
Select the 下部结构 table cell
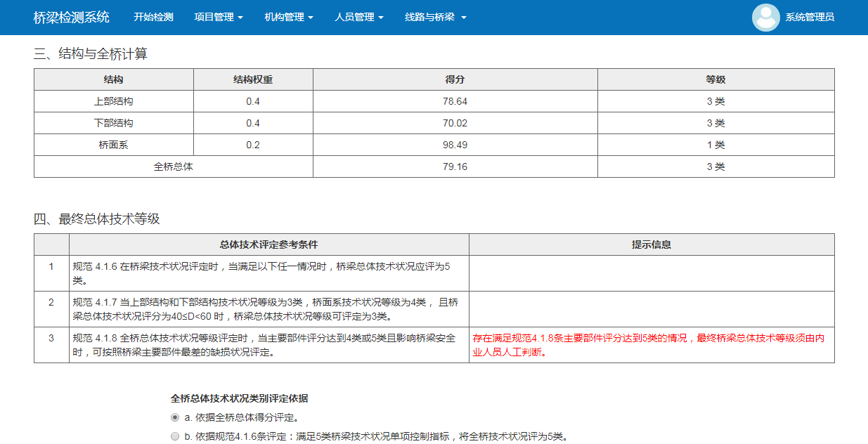coord(114,123)
